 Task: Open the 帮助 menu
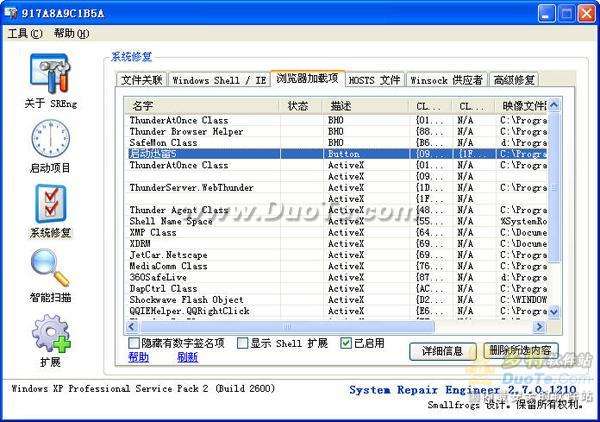coord(72,34)
